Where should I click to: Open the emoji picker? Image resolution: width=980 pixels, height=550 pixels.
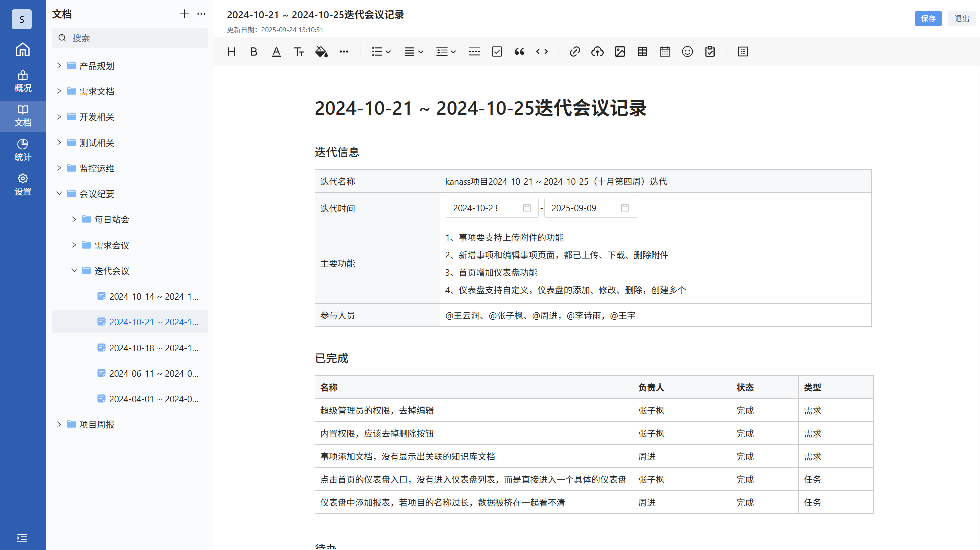(x=687, y=52)
